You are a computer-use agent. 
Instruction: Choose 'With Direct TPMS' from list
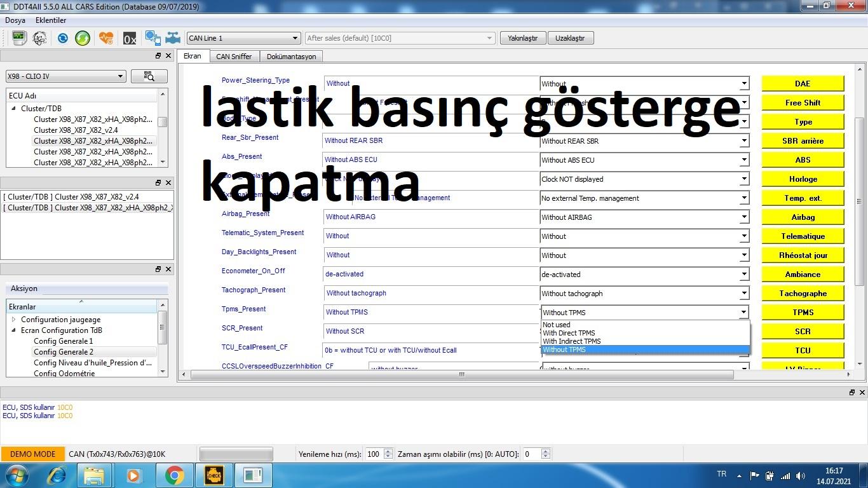[x=569, y=333]
